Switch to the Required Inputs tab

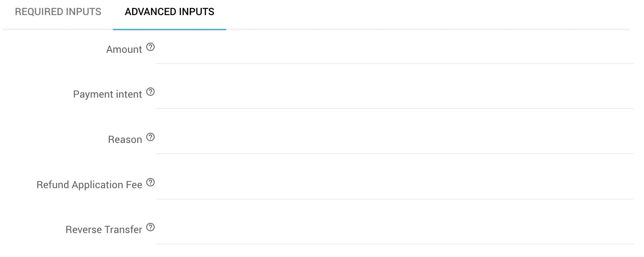click(58, 12)
